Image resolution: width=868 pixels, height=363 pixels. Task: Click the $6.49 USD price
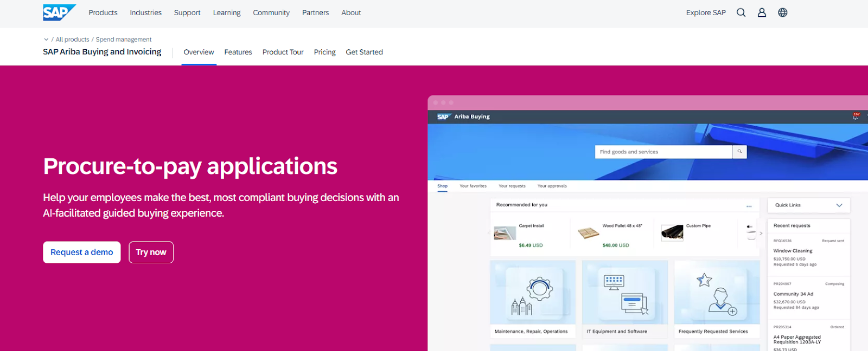pos(531,245)
